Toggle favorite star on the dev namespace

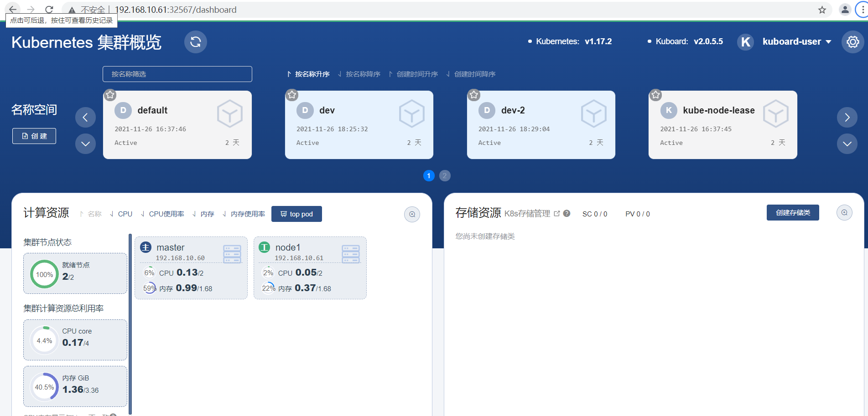[291, 95]
